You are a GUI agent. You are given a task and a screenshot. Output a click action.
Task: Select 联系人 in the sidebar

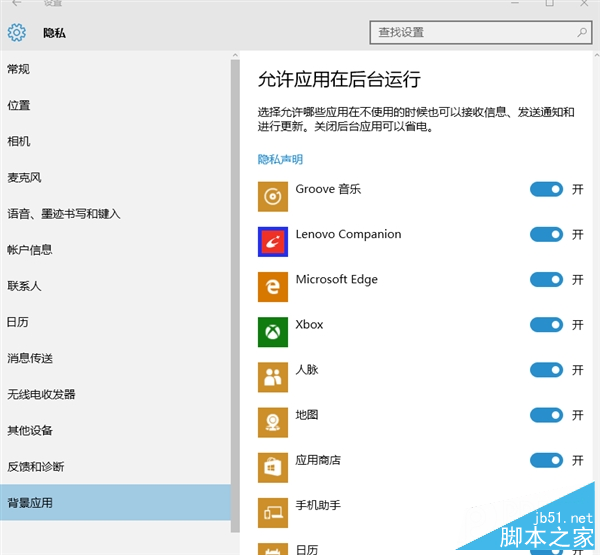click(x=115, y=286)
